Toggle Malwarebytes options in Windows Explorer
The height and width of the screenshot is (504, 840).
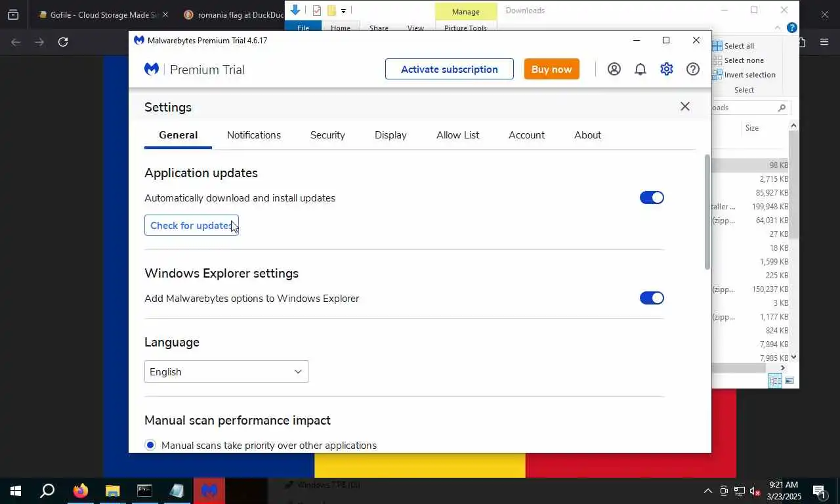[652, 298]
